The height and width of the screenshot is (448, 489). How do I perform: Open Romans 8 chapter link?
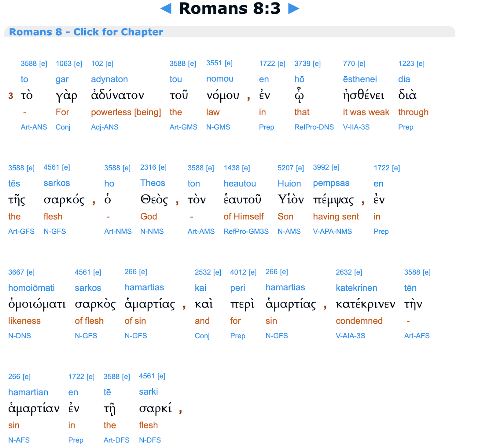click(86, 32)
